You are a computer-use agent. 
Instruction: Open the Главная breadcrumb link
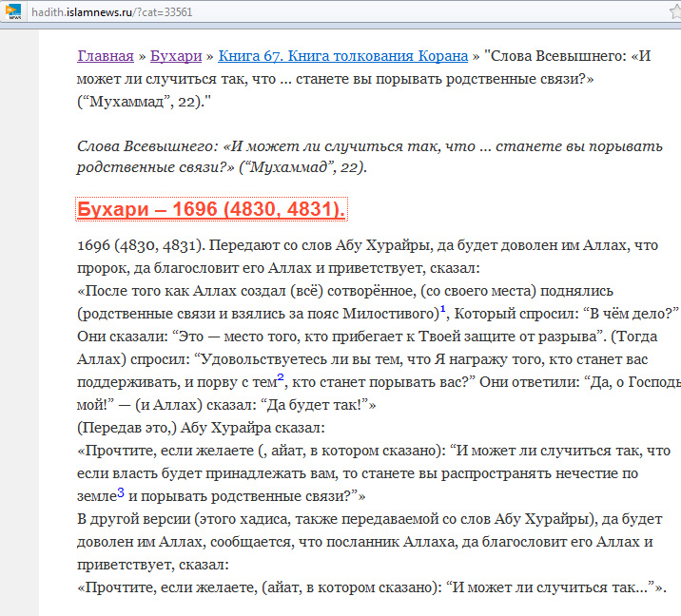[x=106, y=56]
